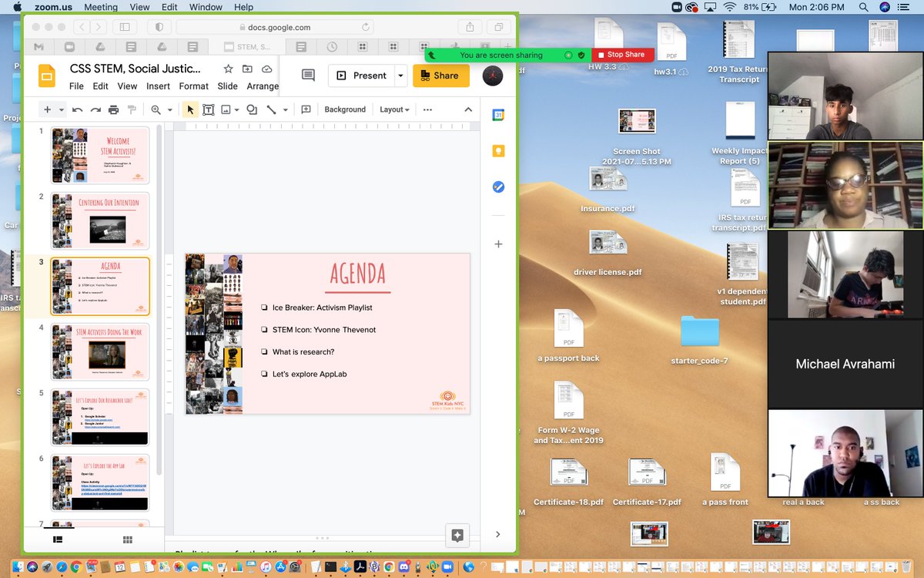Select slide 2 Centering Our Intention thumbnail
The width and height of the screenshot is (924, 578).
pos(100,220)
